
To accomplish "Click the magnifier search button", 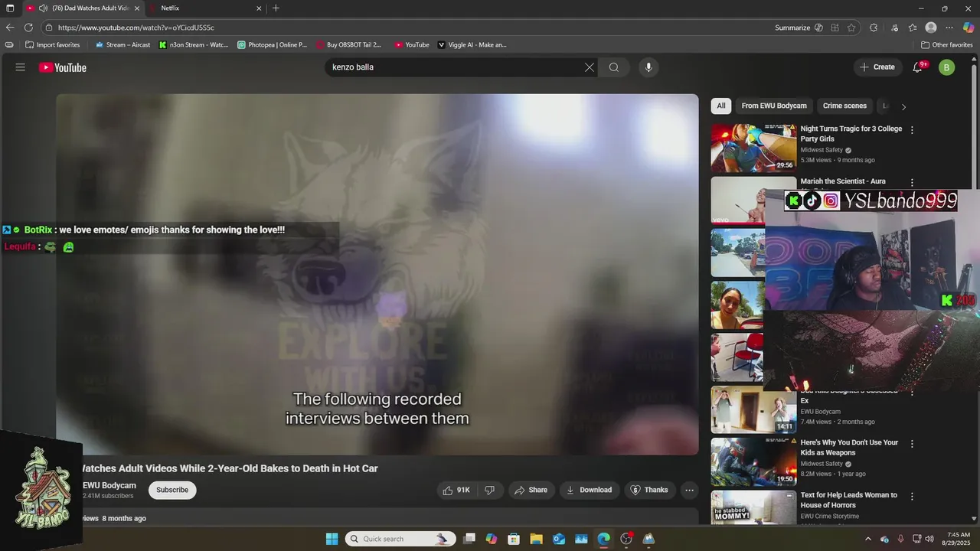I will tap(614, 67).
